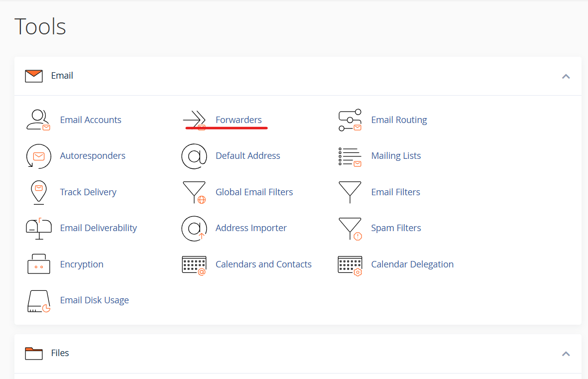Click the Track Delivery pin icon
Image resolution: width=588 pixels, height=379 pixels.
click(38, 192)
